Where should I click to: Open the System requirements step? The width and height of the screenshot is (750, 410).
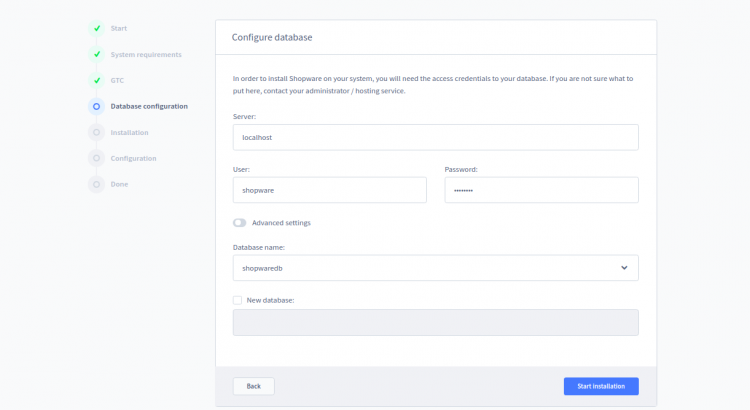click(146, 55)
